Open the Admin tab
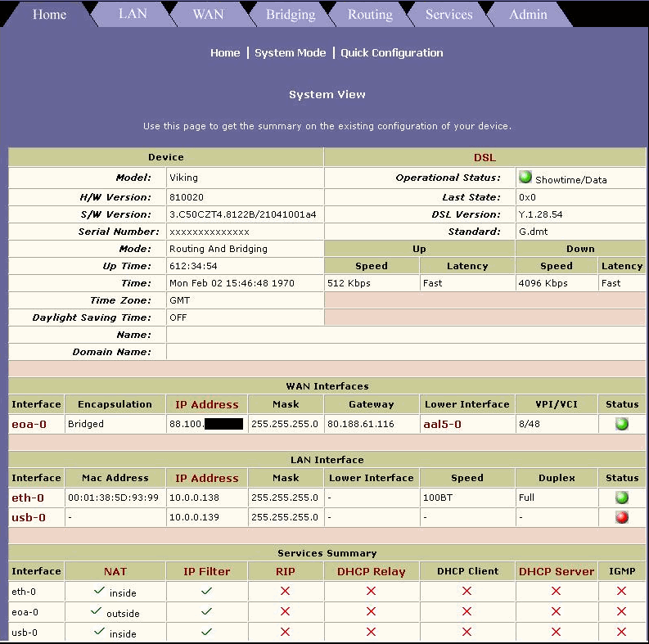The image size is (649, 644). [528, 15]
